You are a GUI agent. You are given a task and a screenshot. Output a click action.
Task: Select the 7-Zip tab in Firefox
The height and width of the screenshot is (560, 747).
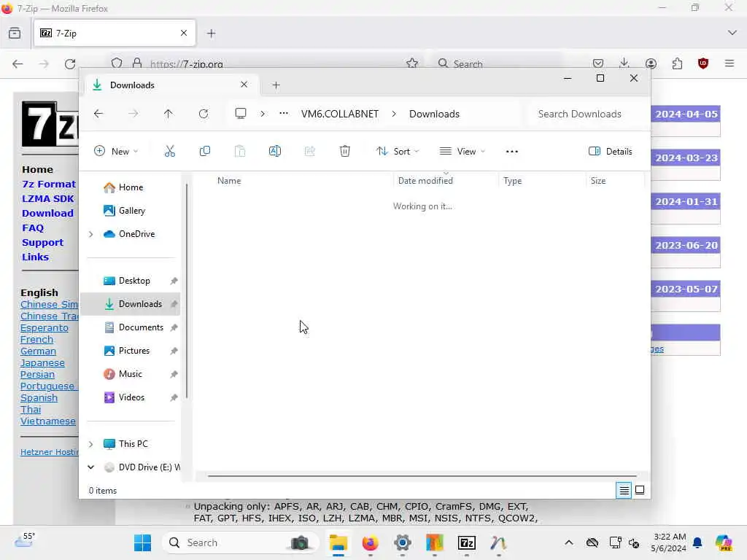pyautogui.click(x=115, y=34)
